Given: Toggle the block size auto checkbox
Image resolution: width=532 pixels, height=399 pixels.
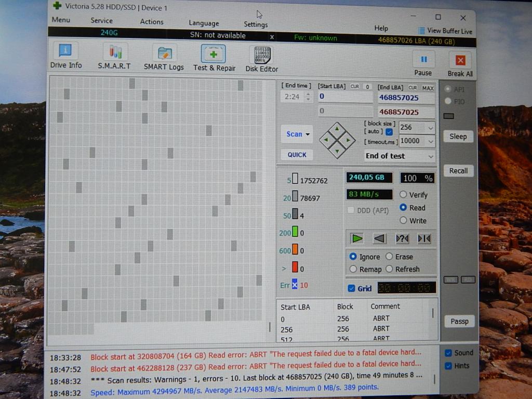Looking at the screenshot, I should (x=389, y=131).
